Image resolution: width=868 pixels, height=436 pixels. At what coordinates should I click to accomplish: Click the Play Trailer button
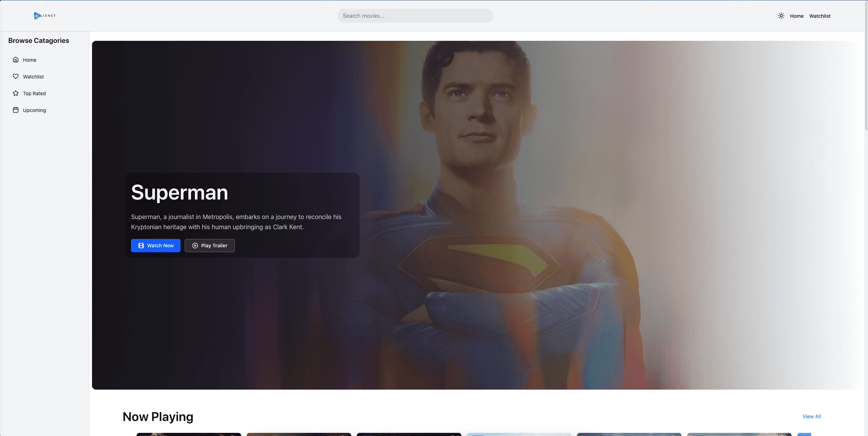point(209,246)
